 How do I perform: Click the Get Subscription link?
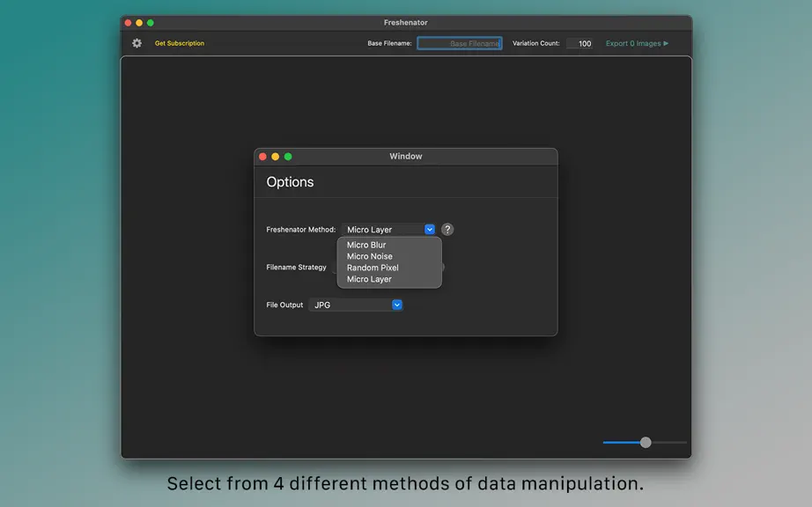point(179,43)
